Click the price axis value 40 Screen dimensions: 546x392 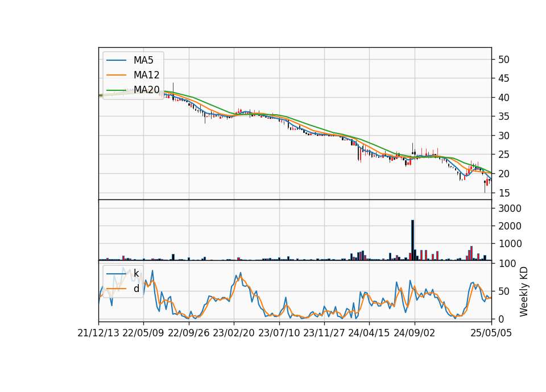pyautogui.click(x=503, y=98)
